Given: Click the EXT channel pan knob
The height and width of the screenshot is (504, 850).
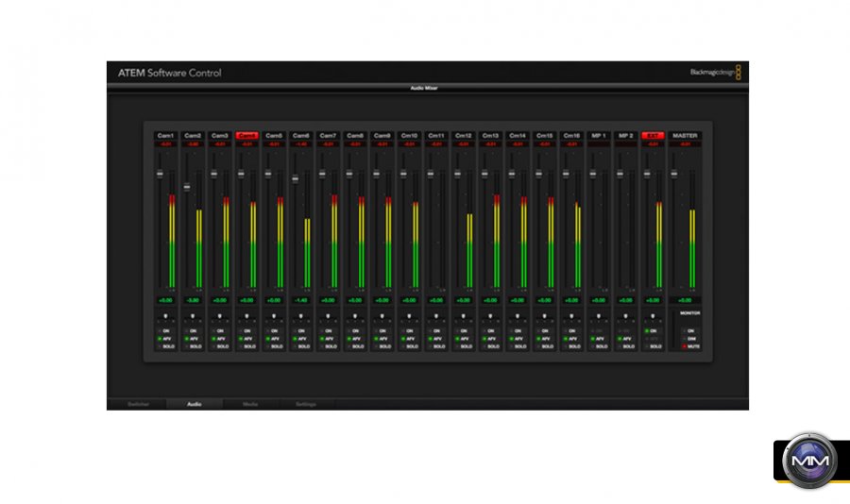Looking at the screenshot, I should [x=652, y=315].
